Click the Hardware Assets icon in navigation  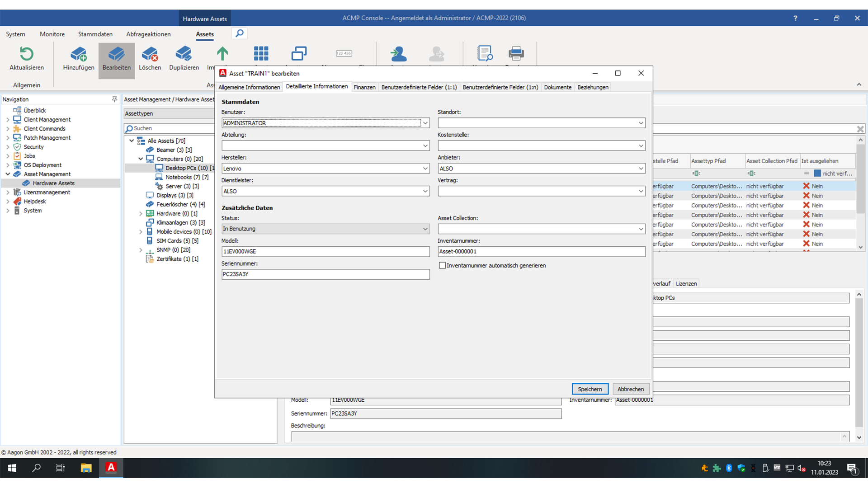(27, 183)
